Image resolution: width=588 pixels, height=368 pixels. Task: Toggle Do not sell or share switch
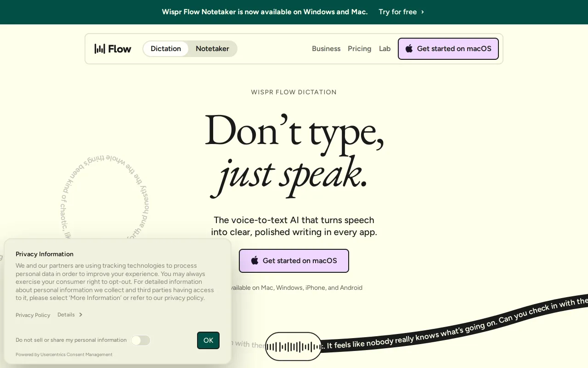141,340
